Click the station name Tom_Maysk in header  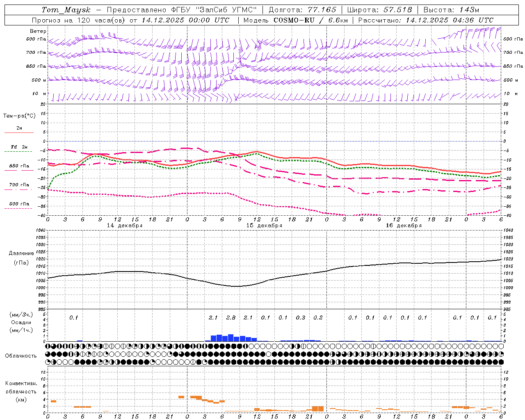click(66, 10)
